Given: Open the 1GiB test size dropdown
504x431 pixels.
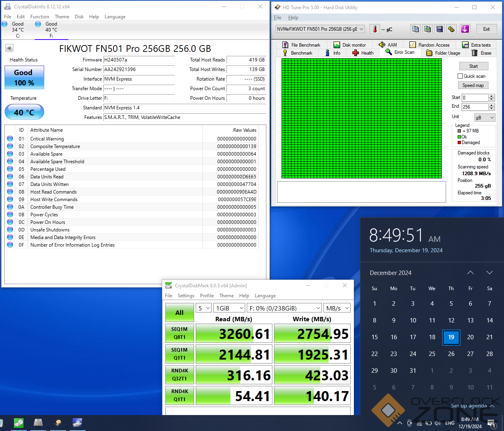Looking at the screenshot, I should point(229,308).
